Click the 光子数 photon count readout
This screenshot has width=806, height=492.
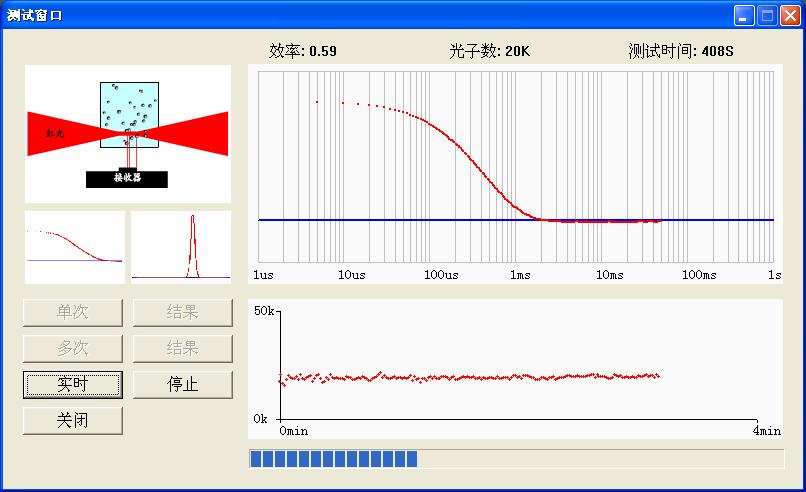(x=490, y=51)
